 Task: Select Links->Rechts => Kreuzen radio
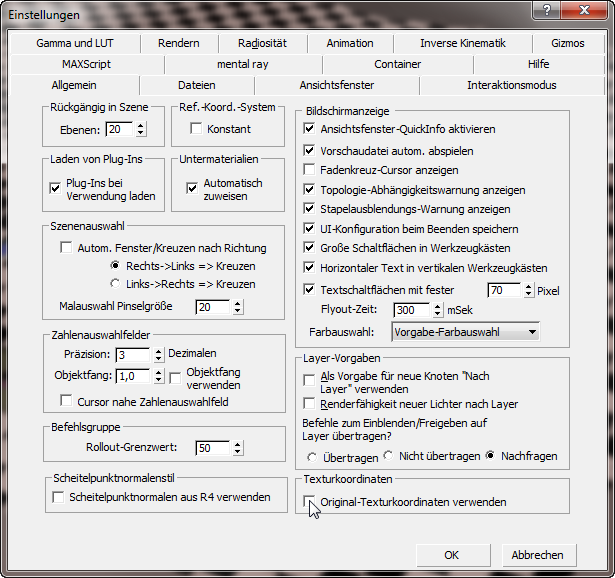[115, 284]
